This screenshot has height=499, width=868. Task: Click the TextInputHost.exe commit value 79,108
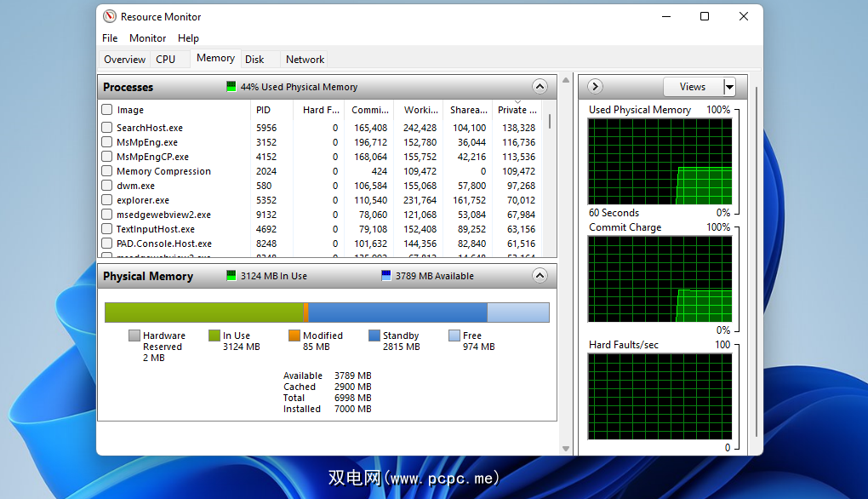(x=373, y=229)
